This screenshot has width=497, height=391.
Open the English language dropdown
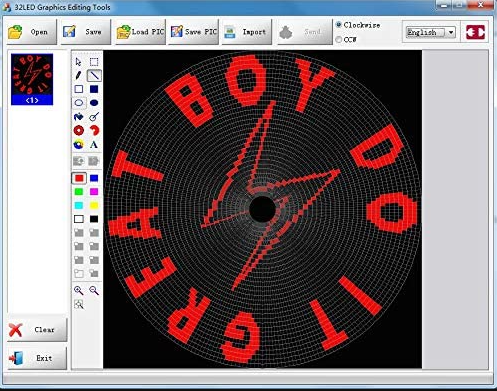(x=430, y=32)
